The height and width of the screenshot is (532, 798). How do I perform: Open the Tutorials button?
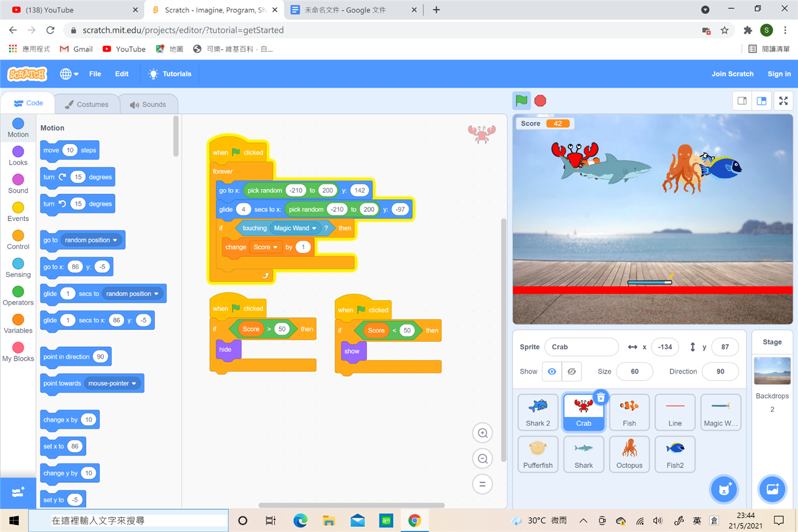click(x=170, y=74)
